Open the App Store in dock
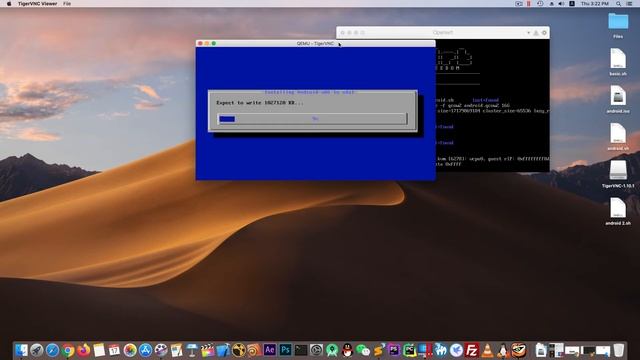Image resolution: width=640 pixels, height=360 pixels. (x=145, y=350)
